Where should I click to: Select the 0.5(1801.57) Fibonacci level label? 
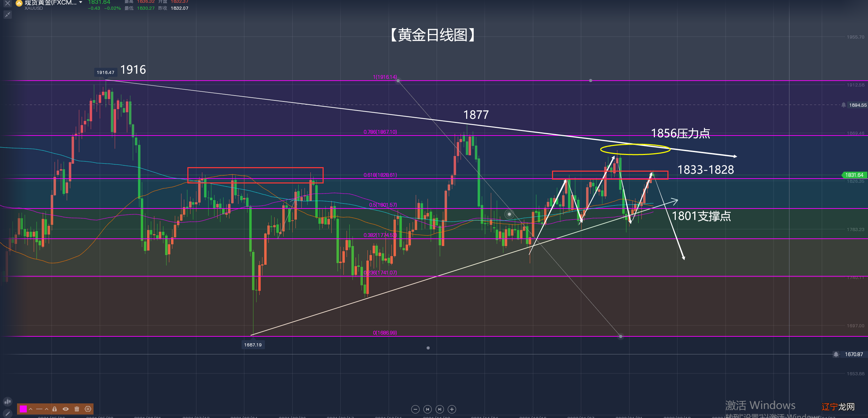click(x=383, y=205)
